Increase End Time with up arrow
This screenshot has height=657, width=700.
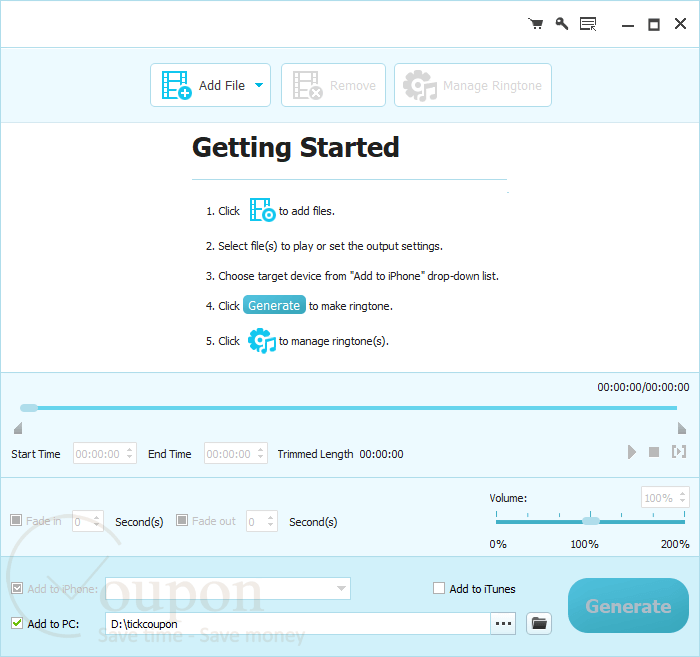click(261, 450)
